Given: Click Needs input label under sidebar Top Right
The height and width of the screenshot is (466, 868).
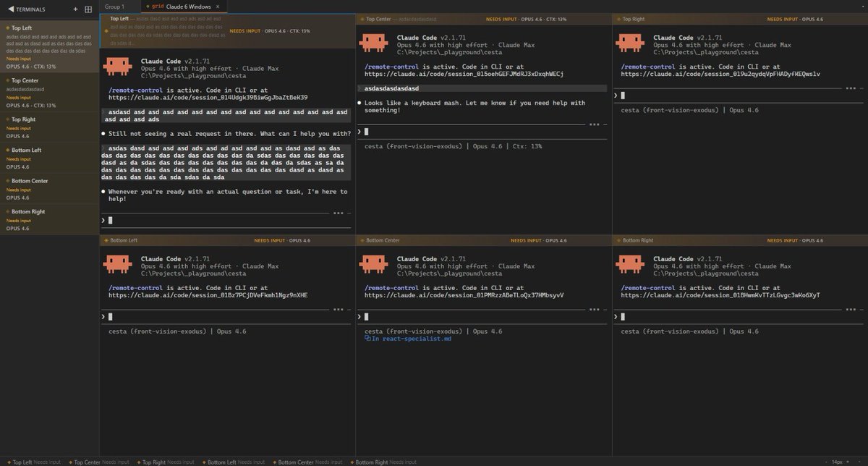Looking at the screenshot, I should point(19,128).
